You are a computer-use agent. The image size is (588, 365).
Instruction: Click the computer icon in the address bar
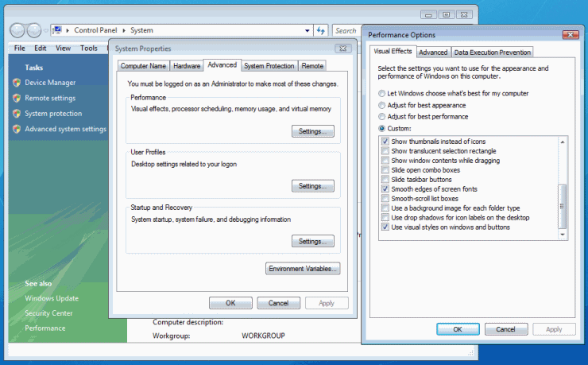tap(57, 30)
